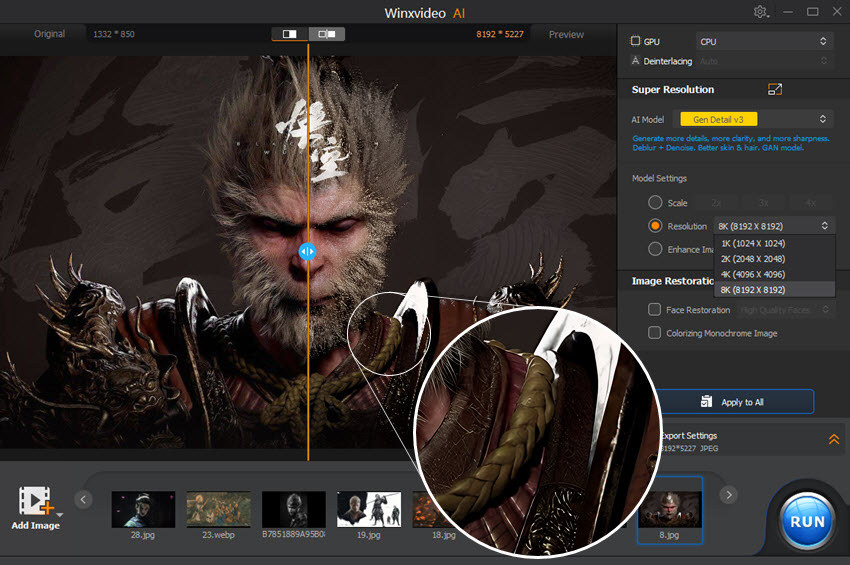Open the High Quality Faces dropdown

(784, 310)
